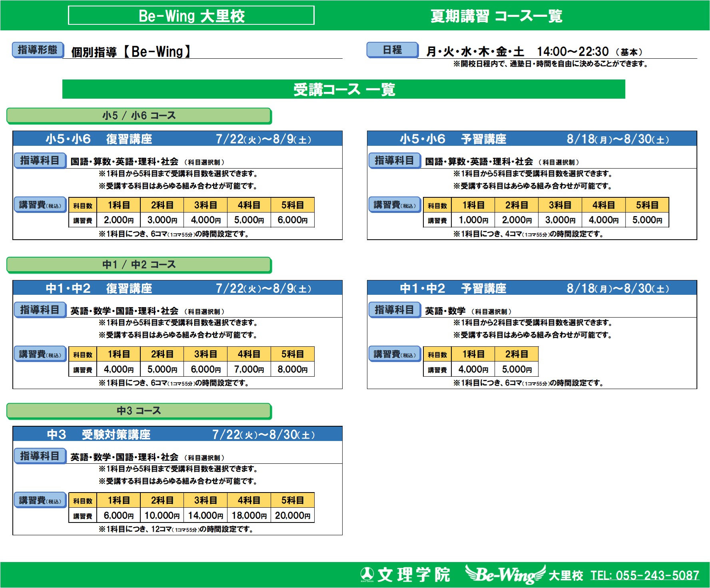Click '講習費' badge in 小5・小6 予習講座

click(x=395, y=205)
